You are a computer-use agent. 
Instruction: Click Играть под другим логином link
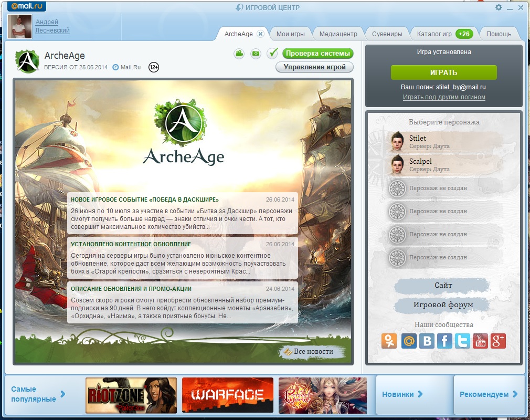444,97
